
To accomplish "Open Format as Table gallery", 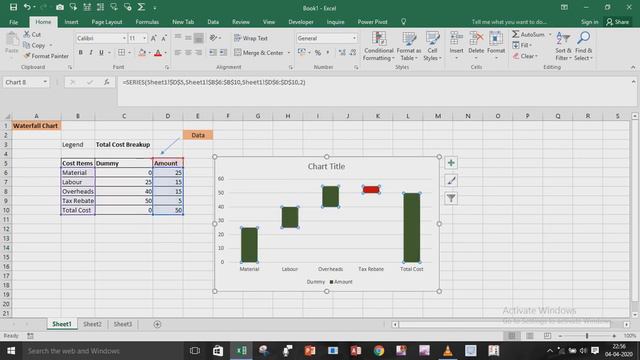I will (x=409, y=46).
